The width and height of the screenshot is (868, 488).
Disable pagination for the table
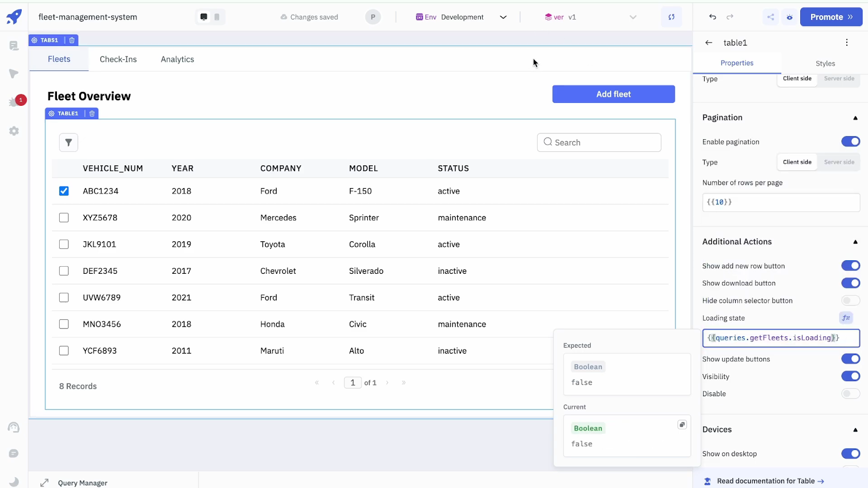coord(851,141)
